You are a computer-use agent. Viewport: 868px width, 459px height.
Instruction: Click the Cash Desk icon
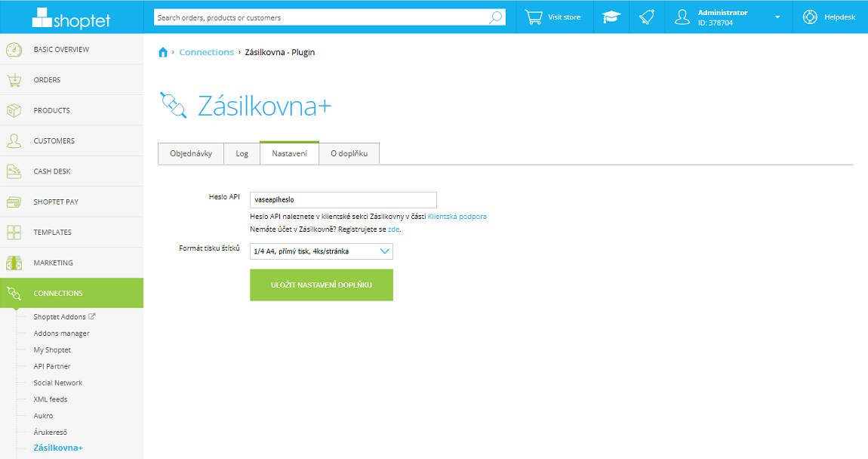coord(14,171)
